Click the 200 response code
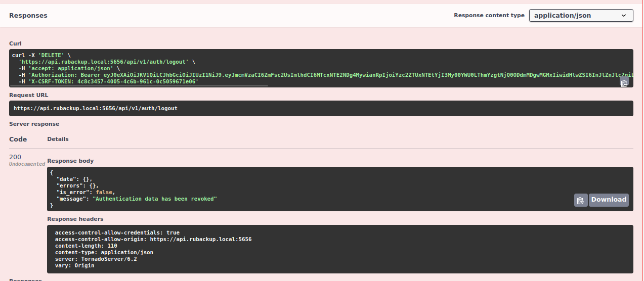The image size is (644, 281). coord(15,157)
